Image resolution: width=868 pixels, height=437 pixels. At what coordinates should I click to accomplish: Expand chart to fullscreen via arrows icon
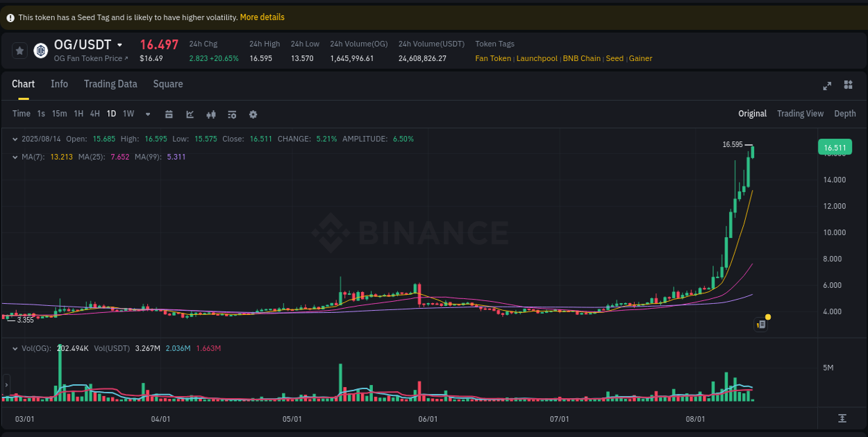pos(827,85)
